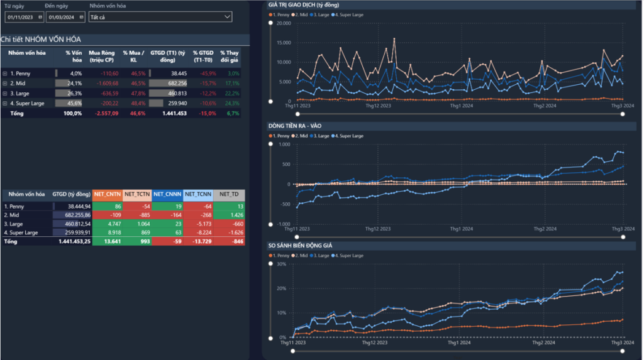Expand the 4. Super Large row
644x360 pixels.
pos(5,103)
